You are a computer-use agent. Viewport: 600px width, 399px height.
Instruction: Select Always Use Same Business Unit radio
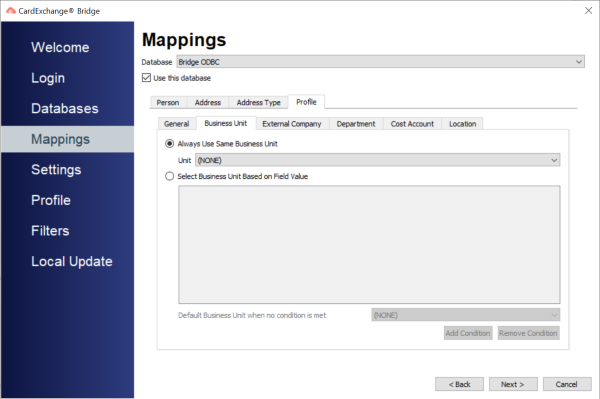click(169, 144)
